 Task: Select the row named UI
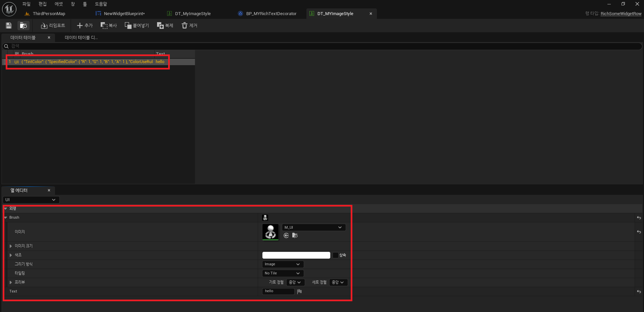pyautogui.click(x=16, y=62)
